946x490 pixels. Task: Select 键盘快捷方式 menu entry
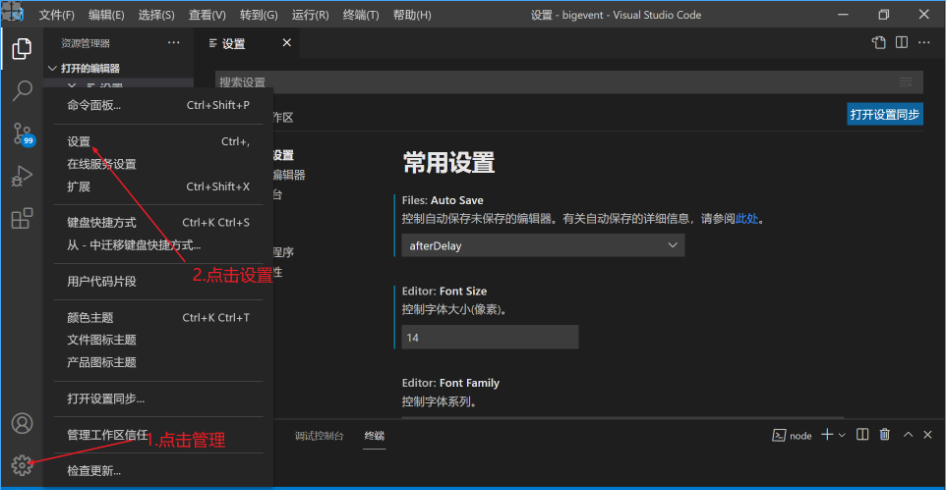(158, 223)
